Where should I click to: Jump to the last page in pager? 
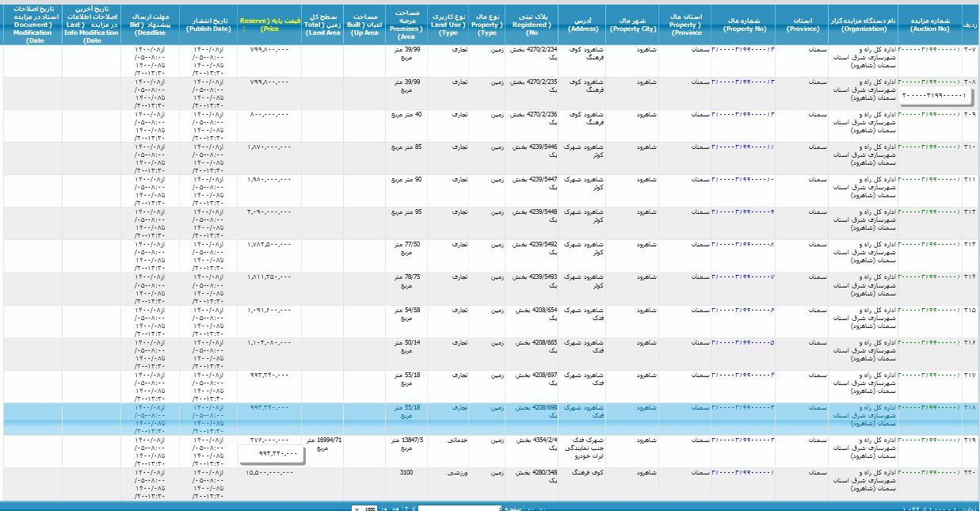click(x=384, y=509)
